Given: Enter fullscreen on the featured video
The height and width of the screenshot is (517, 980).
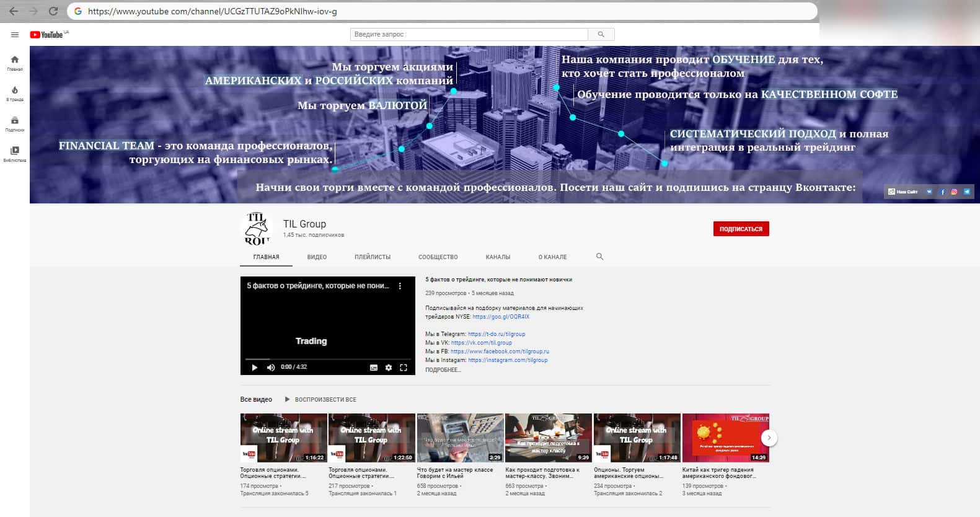Looking at the screenshot, I should click(x=404, y=368).
